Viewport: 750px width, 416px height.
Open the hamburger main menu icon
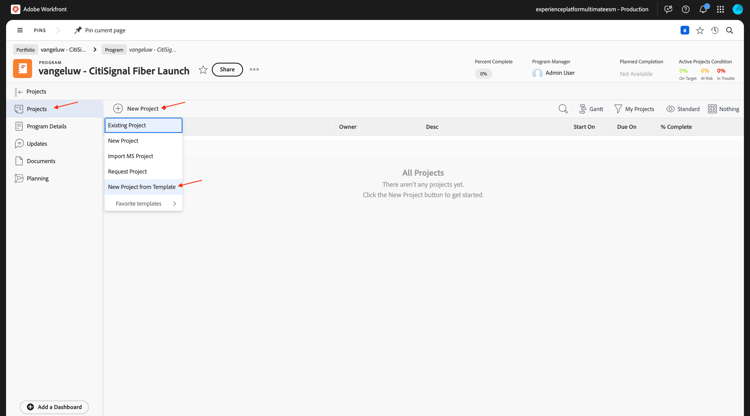20,30
